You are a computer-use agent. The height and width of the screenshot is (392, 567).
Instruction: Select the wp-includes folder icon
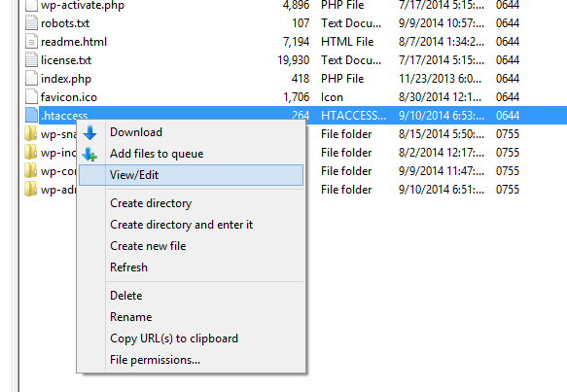click(x=31, y=152)
